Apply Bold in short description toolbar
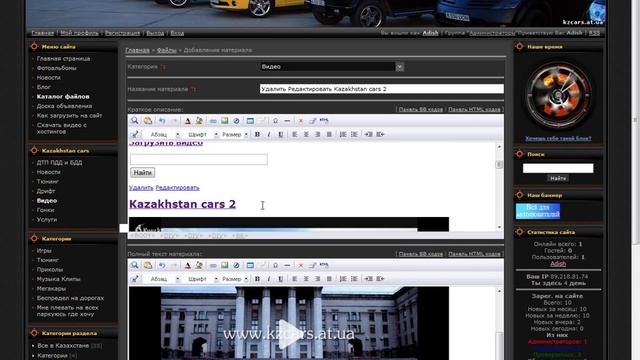Image resolution: width=640 pixels, height=360 pixels. [x=257, y=134]
